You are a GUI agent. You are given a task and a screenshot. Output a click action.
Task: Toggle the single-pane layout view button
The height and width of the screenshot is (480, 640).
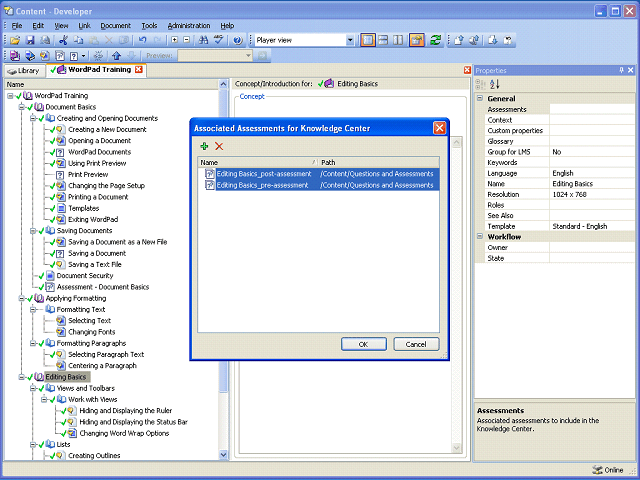(x=368, y=40)
